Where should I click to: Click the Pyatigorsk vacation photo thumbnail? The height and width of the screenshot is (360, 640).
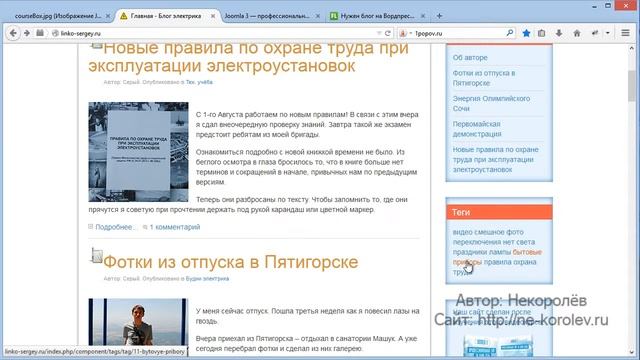click(x=138, y=322)
